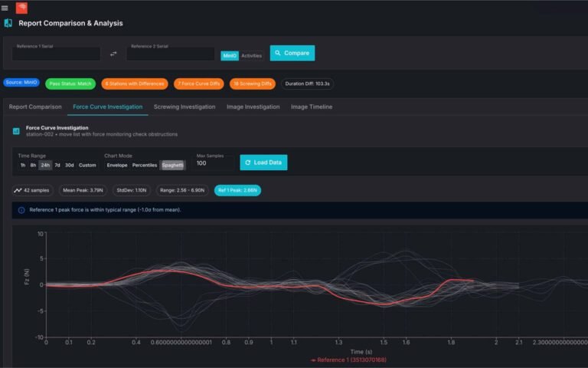588x368 pixels.
Task: Open the hamburger navigation menu
Action: (5, 8)
